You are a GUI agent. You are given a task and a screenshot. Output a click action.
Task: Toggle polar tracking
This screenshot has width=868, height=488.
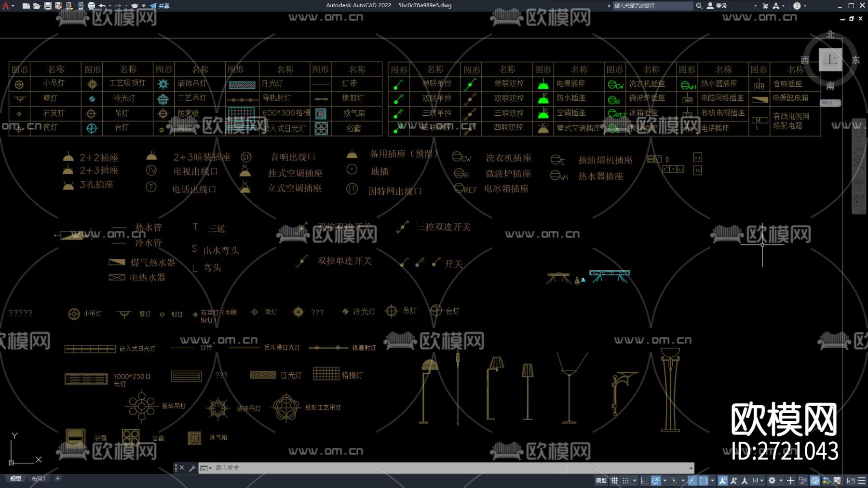click(655, 480)
